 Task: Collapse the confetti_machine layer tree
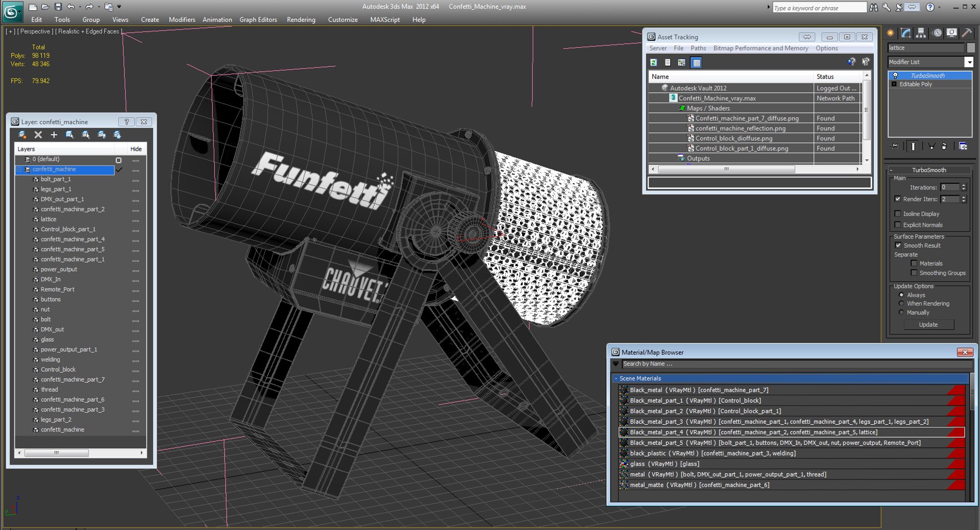[x=19, y=170]
